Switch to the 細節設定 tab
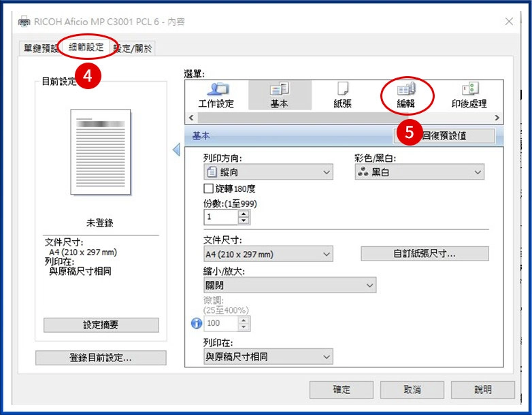 tap(86, 47)
